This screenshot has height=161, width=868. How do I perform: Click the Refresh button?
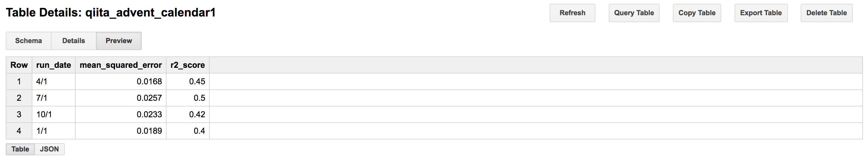click(572, 13)
